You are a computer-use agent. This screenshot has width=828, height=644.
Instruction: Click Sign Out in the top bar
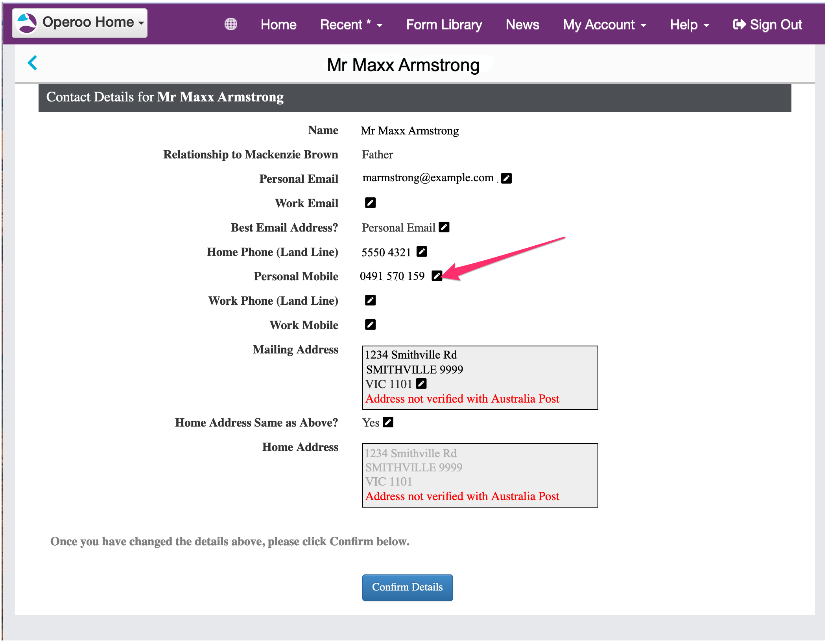coord(767,25)
